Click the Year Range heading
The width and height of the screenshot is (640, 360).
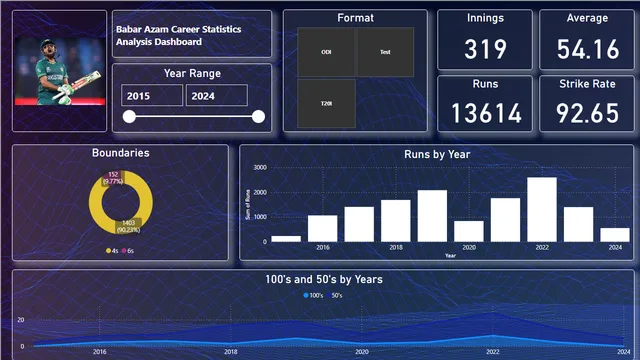pos(192,73)
